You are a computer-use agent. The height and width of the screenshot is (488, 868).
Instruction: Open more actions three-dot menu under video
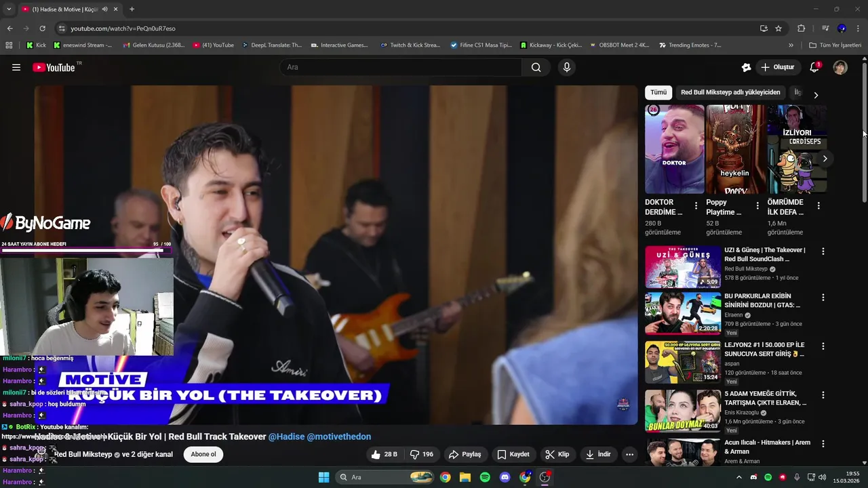coord(630,454)
